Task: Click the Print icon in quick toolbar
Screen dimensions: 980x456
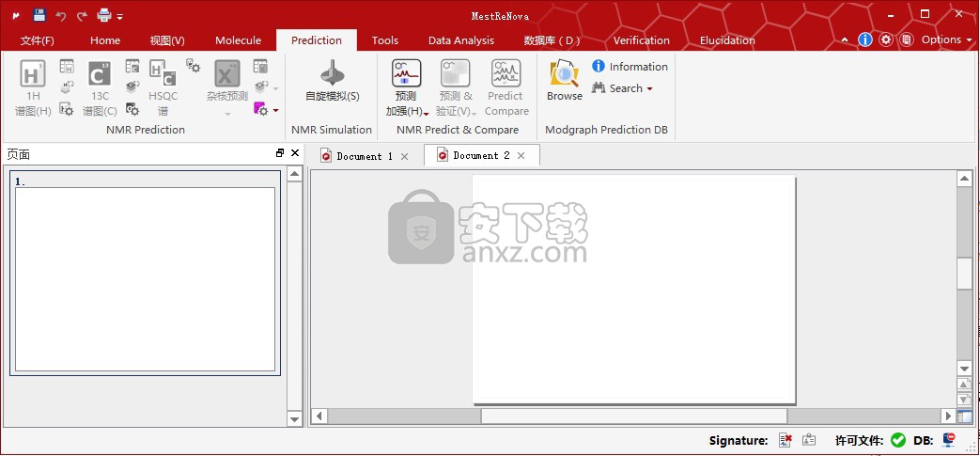Action: click(x=103, y=16)
